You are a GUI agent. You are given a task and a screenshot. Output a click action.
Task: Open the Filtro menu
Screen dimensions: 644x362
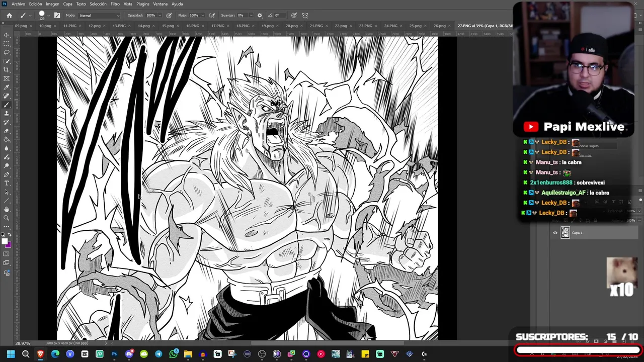click(x=115, y=4)
